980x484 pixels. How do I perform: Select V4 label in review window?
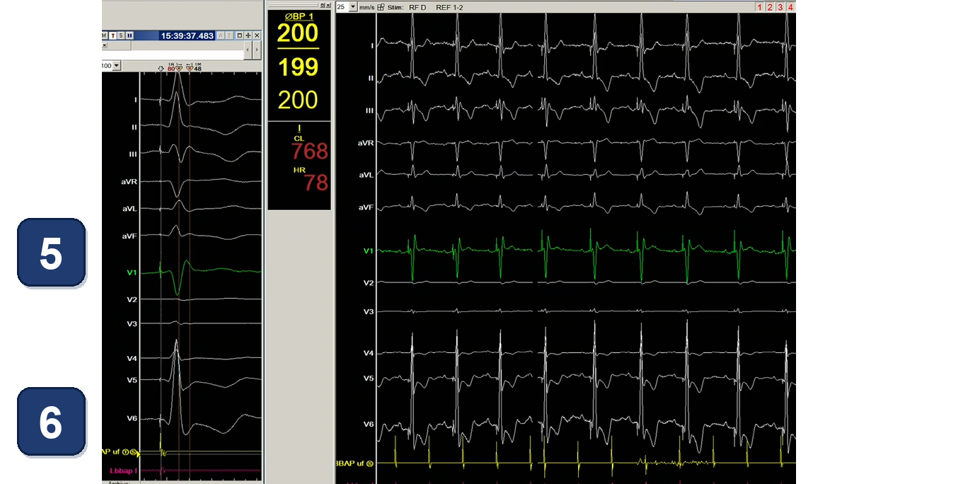[132, 359]
